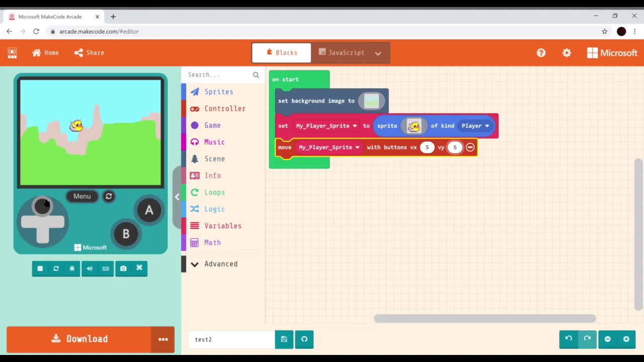Image resolution: width=644 pixels, height=362 pixels.
Task: Collapse move block parameters with minus icon
Action: click(470, 147)
